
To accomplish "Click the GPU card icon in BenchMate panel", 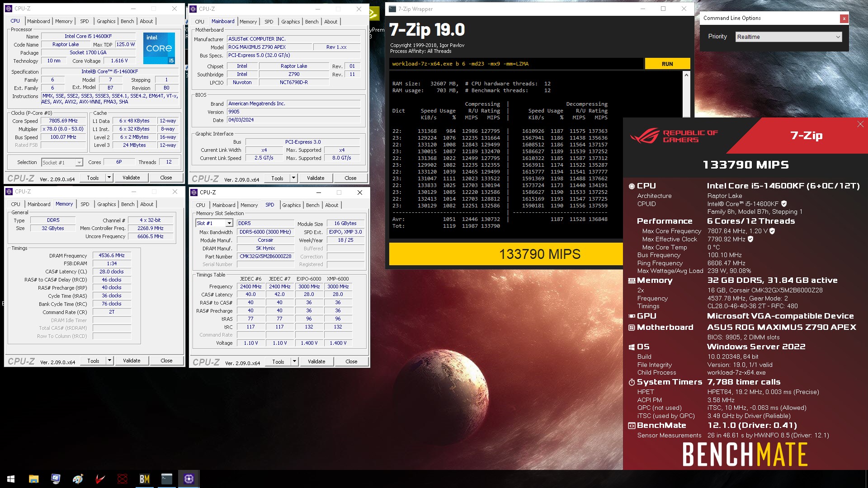I will [x=632, y=316].
